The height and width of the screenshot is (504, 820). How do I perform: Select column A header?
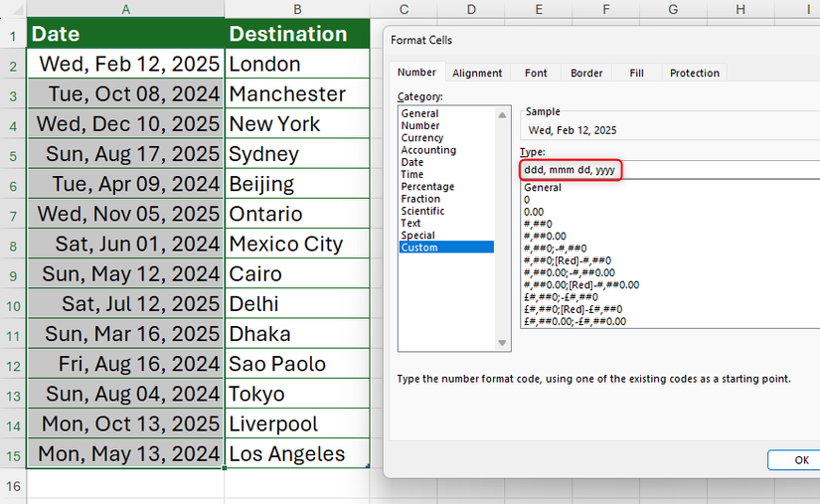coord(125,9)
